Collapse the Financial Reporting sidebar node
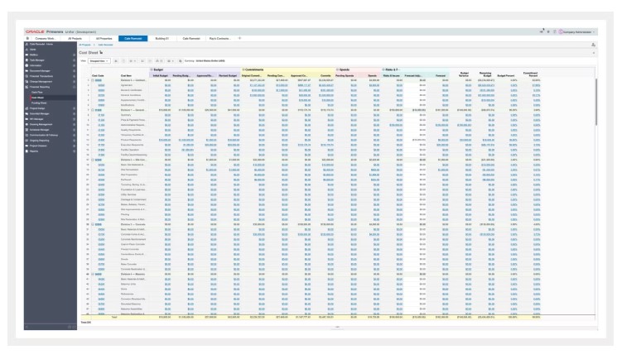Screen dimensions: 617x364 click(74, 87)
